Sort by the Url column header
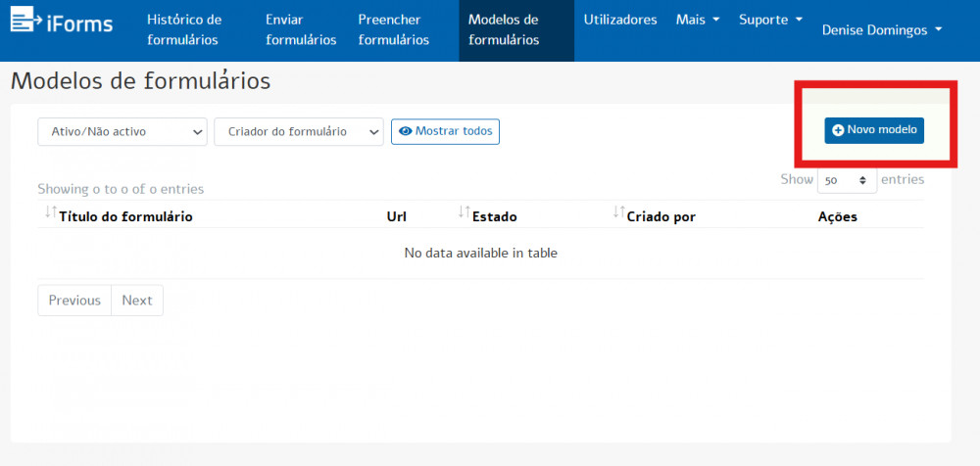Screen dimensions: 980x466 pyautogui.click(x=397, y=216)
